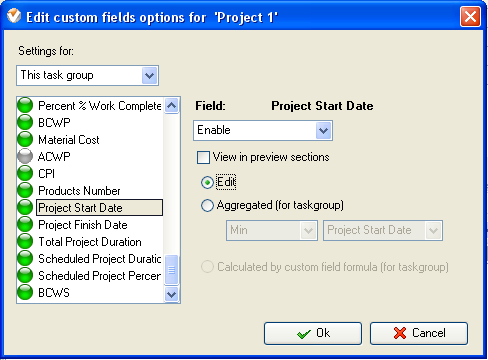This screenshot has height=360, width=488.
Task: Click green indicator beside Total Project Duration
Action: pos(25,241)
